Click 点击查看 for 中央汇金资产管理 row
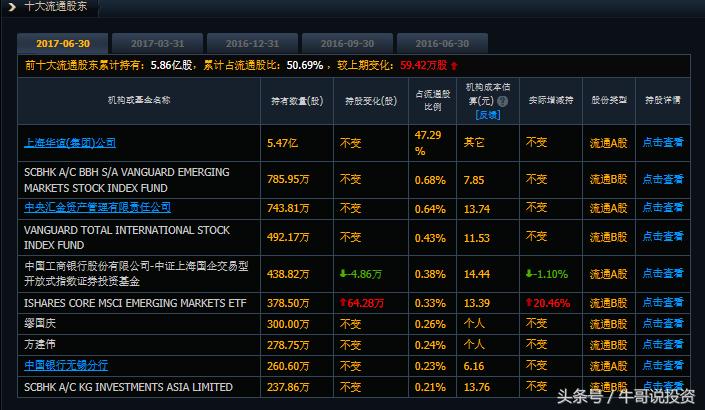Viewport: 705px width, 410px height. 663,208
